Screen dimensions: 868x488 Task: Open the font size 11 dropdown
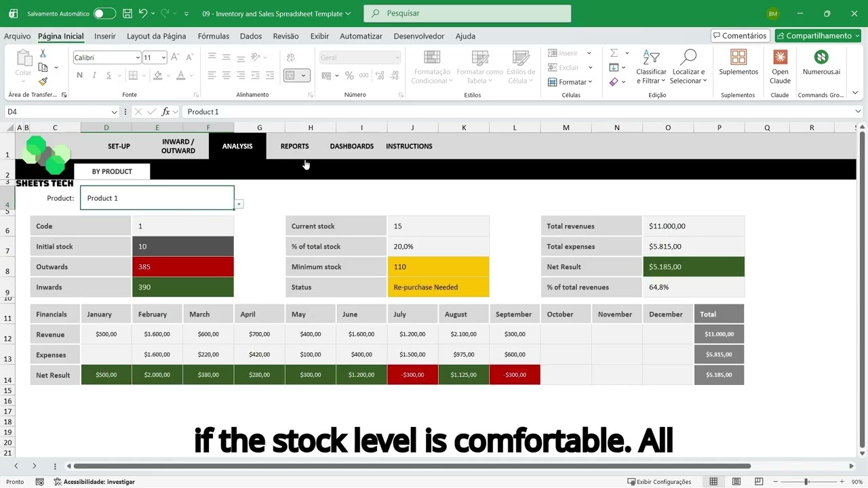(165, 58)
